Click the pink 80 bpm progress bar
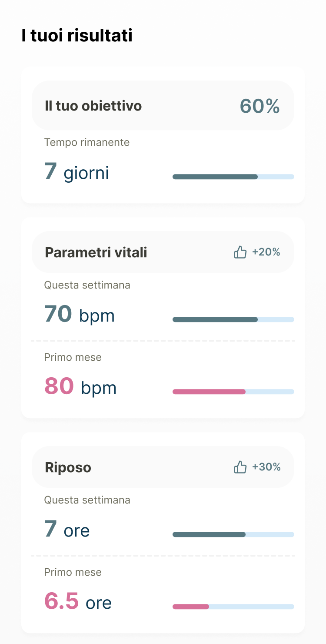 click(233, 392)
